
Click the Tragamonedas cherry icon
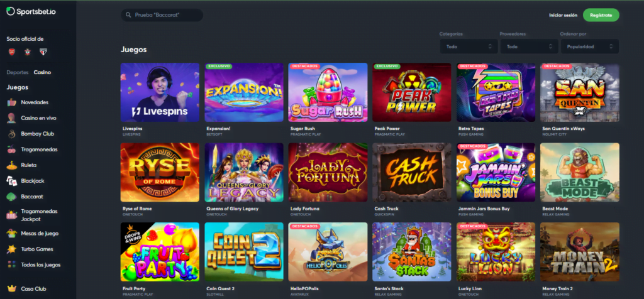(x=11, y=149)
